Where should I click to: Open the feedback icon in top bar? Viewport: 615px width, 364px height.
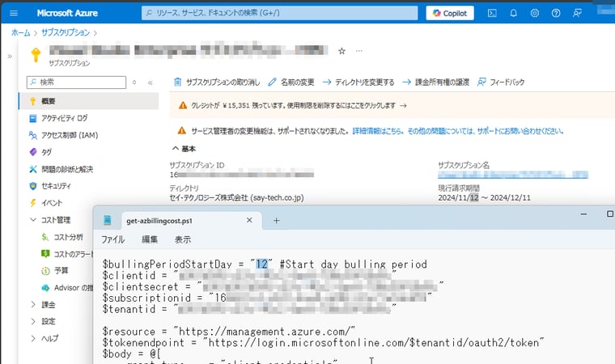[x=577, y=13]
